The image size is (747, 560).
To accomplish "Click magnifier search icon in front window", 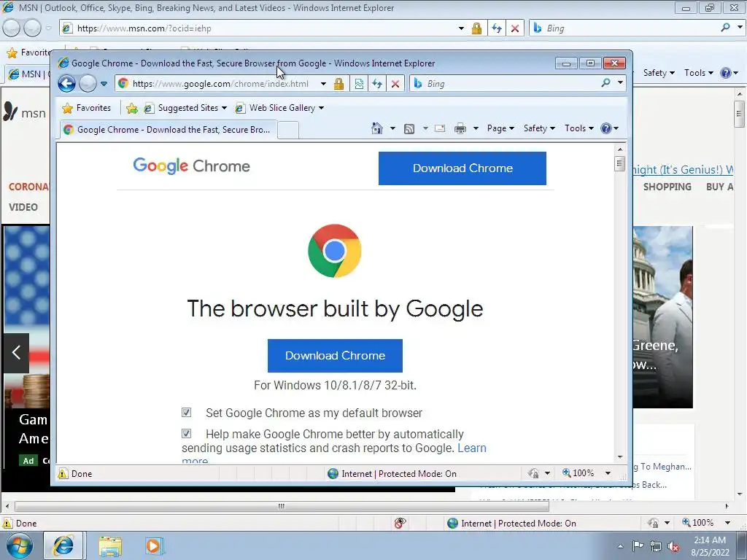I will [605, 83].
